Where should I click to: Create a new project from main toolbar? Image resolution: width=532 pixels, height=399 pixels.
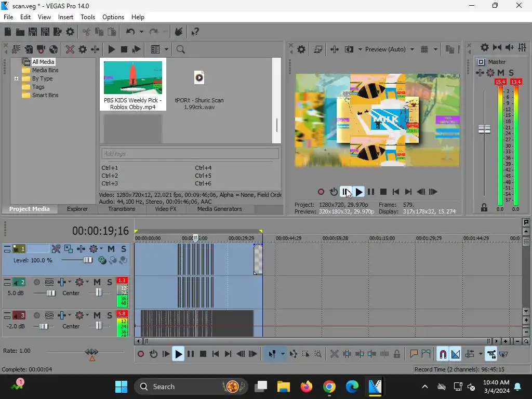(8, 32)
